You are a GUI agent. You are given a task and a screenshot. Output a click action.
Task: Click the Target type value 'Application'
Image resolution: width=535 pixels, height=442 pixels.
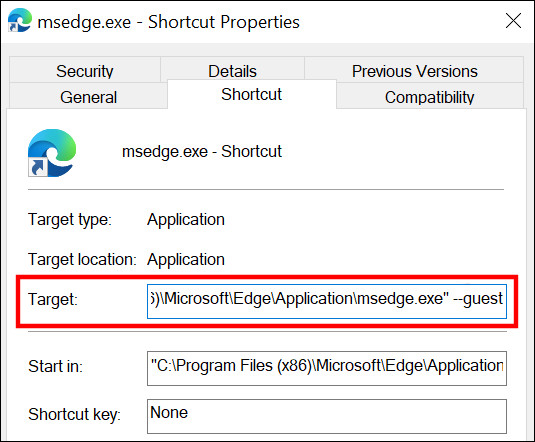click(x=186, y=219)
